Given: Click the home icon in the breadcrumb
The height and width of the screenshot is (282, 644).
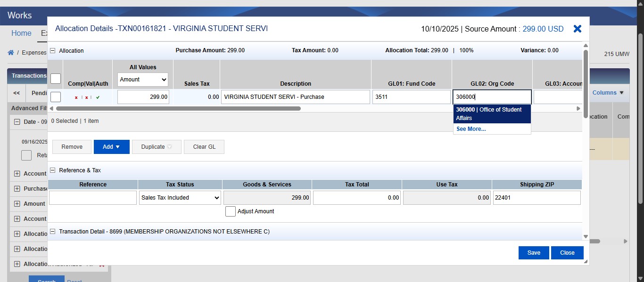Looking at the screenshot, I should pos(10,53).
